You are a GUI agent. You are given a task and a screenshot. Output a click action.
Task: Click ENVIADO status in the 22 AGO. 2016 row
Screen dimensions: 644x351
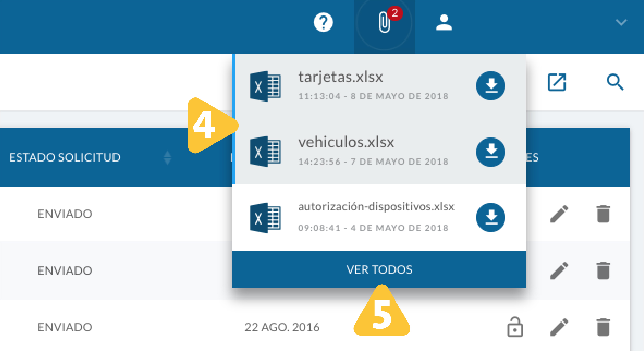click(x=65, y=327)
